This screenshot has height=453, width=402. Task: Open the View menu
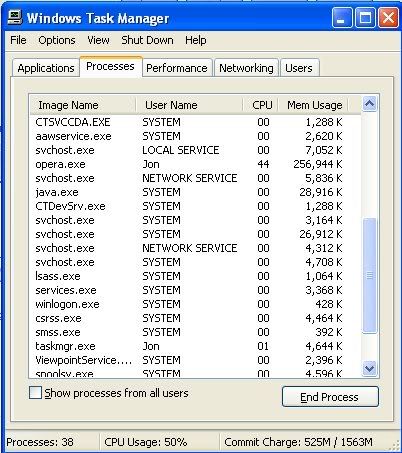click(98, 40)
